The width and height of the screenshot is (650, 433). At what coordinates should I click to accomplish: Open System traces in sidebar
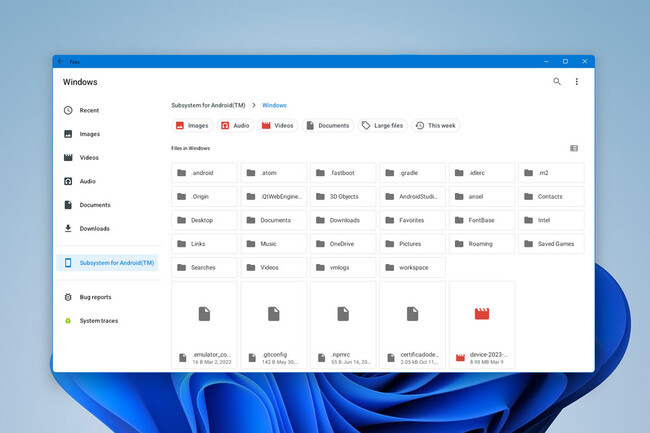click(x=108, y=321)
